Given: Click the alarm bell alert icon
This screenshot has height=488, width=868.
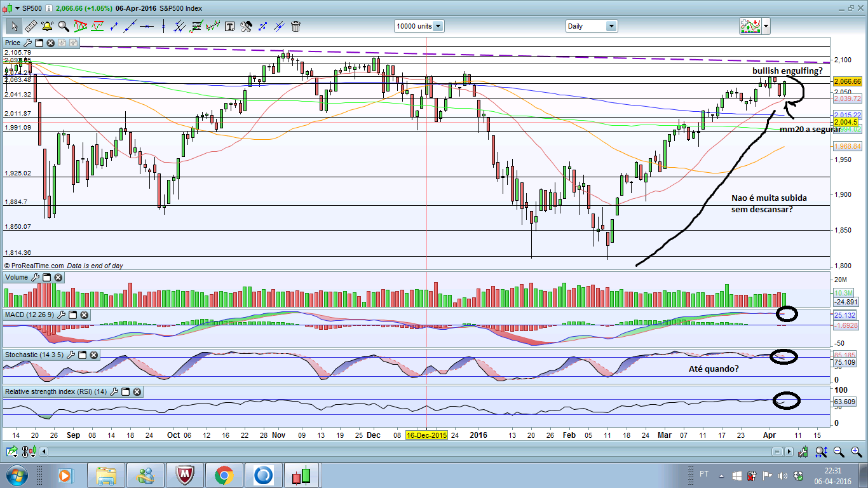Looking at the screenshot, I should [x=47, y=26].
